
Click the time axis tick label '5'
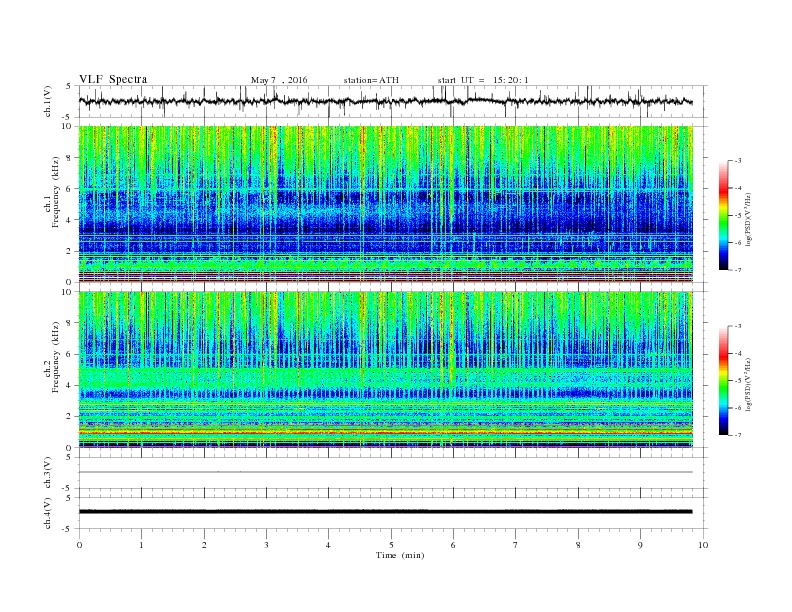(391, 545)
